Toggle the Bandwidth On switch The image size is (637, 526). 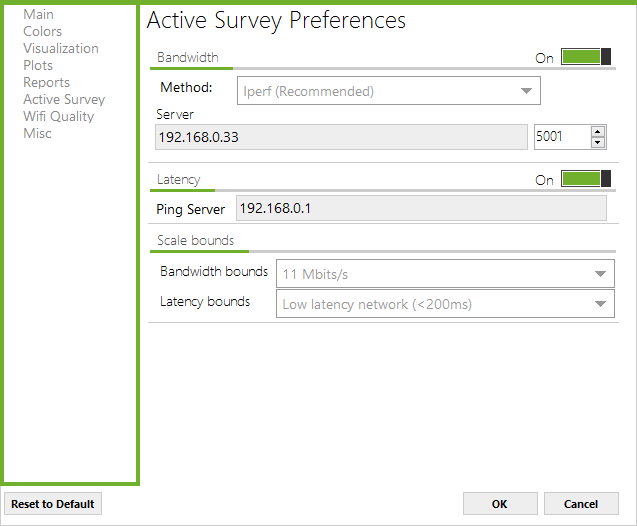586,56
